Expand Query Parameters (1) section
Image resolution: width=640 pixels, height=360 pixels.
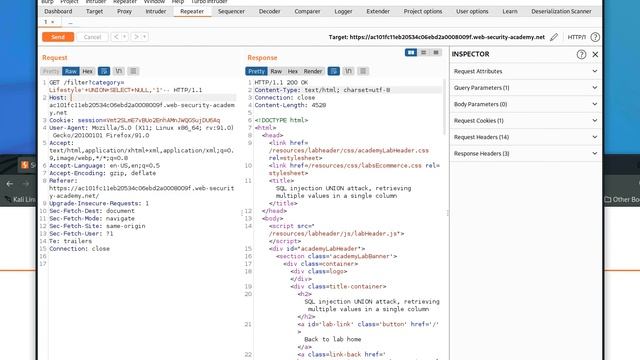(525, 88)
